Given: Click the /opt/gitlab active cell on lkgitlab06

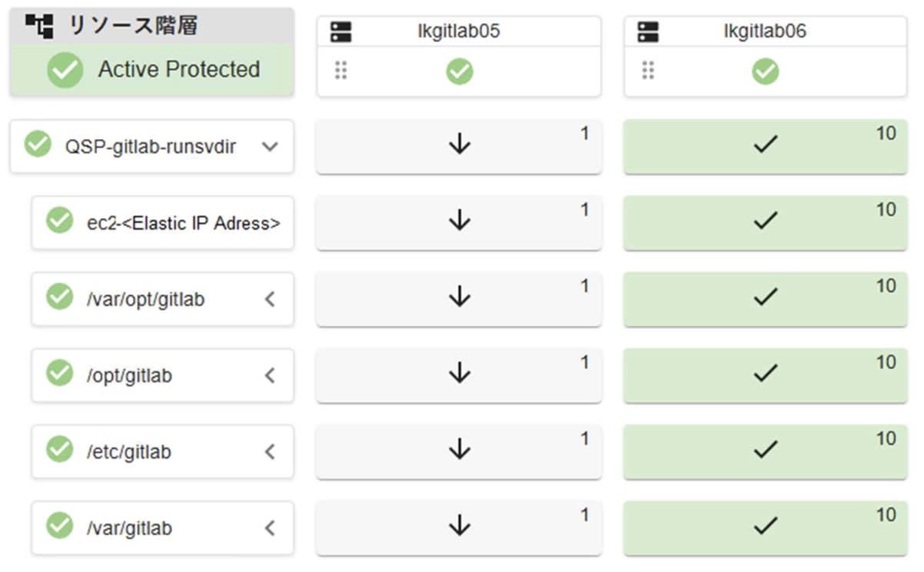Looking at the screenshot, I should point(765,375).
